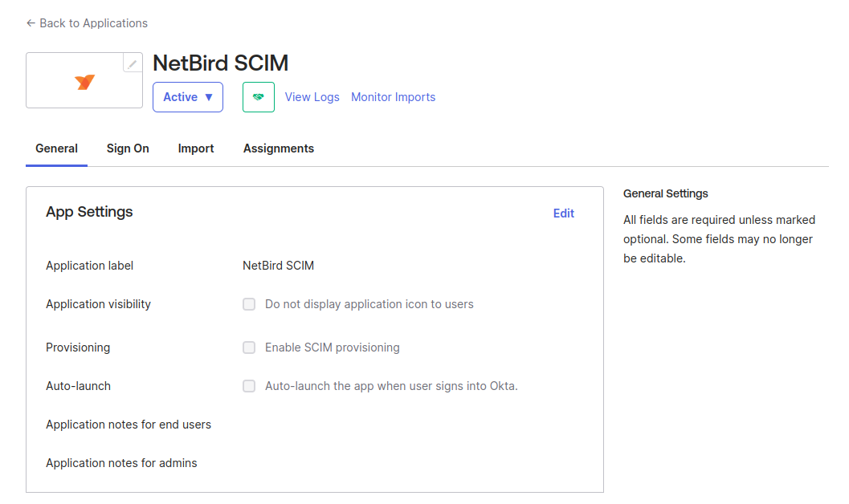
Task: Click Edit in App Settings
Action: pos(563,213)
